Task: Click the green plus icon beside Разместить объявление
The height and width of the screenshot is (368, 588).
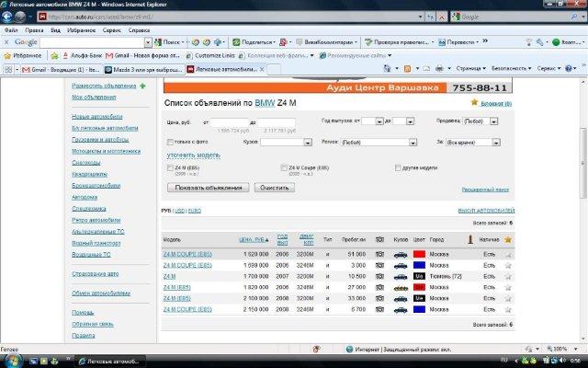Action: tap(143, 86)
